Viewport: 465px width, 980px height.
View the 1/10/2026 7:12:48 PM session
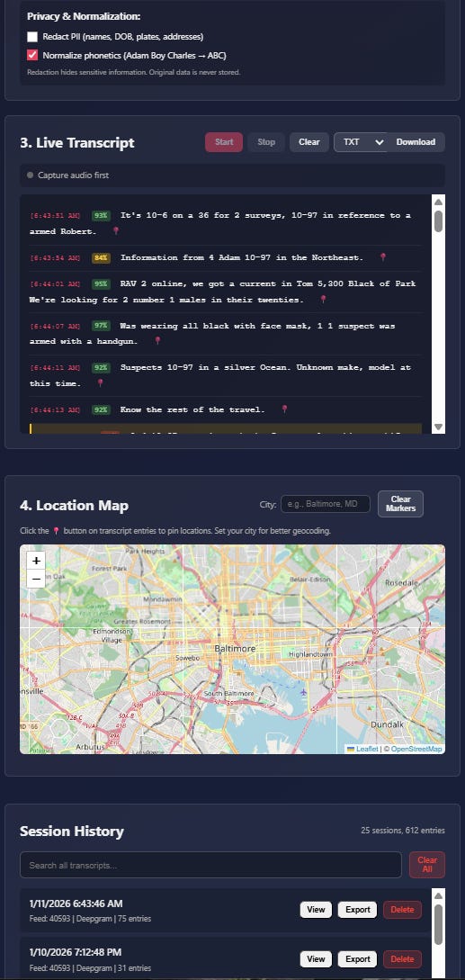coord(317,958)
